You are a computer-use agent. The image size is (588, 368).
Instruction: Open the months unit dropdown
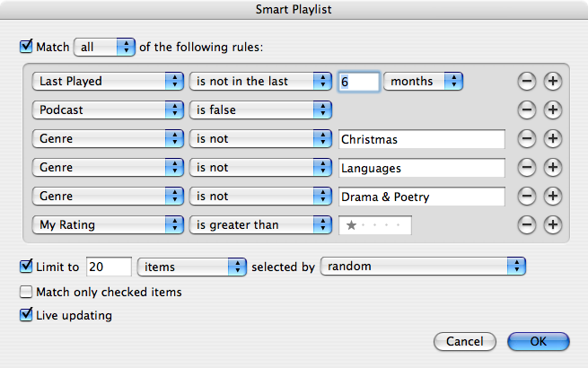coord(424,82)
